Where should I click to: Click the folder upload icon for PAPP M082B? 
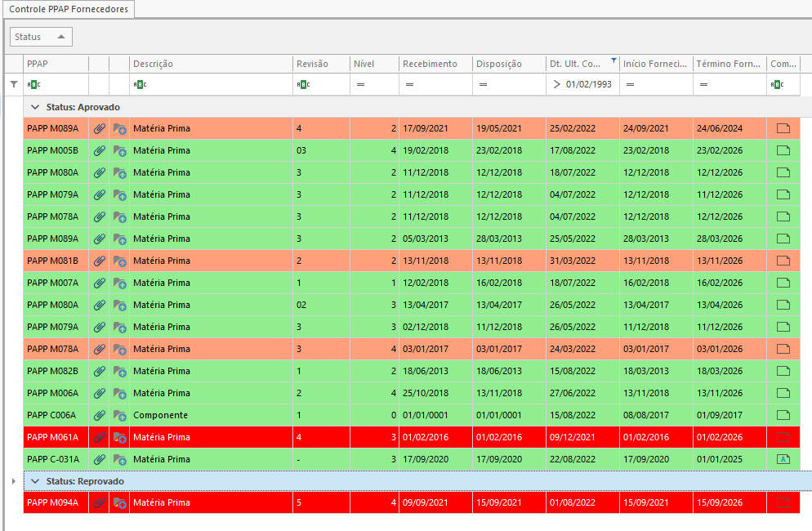click(x=120, y=371)
